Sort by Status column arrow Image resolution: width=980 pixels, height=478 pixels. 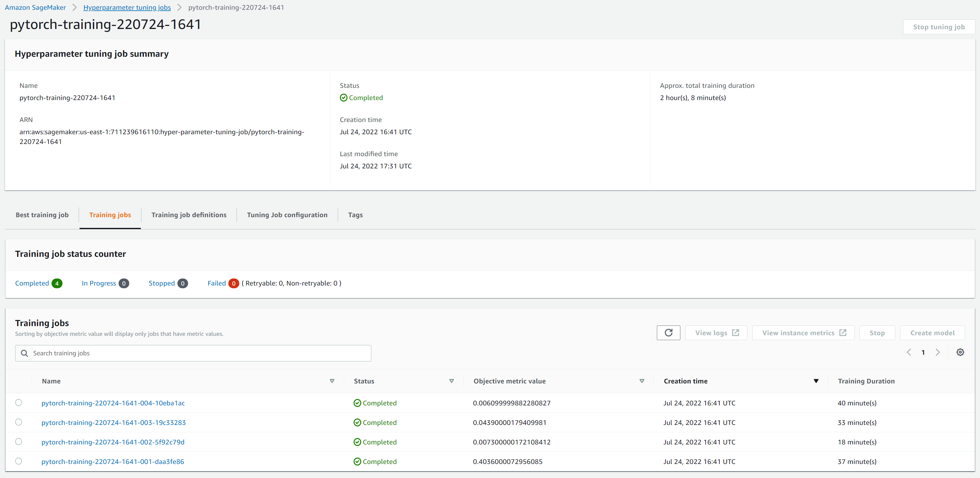pyautogui.click(x=451, y=381)
